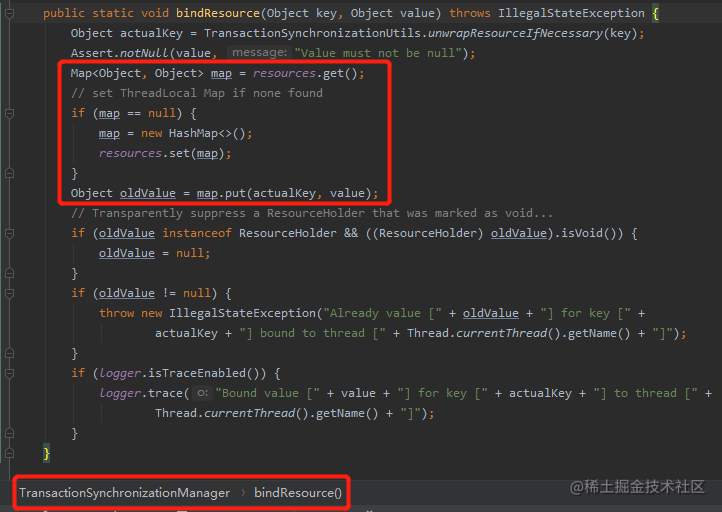Screen dimensions: 722x512
Task: Fold the 'if (map == null)' block
Action: [9, 113]
